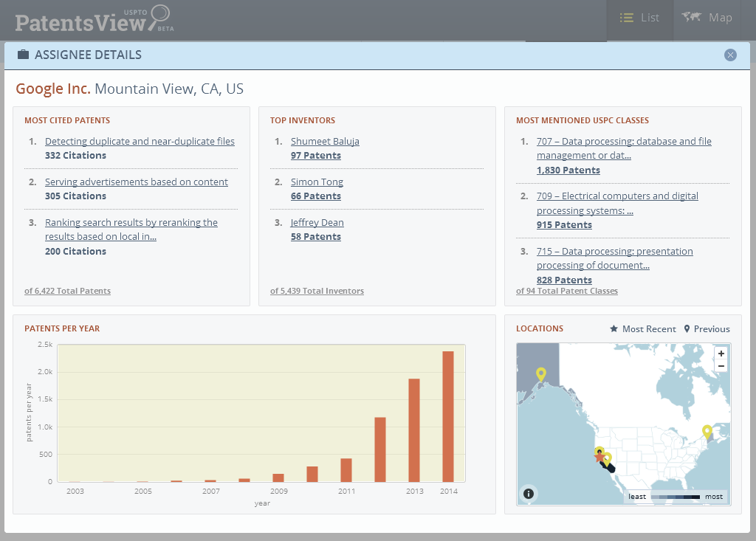Open the 'of 94 Total Patent Classes' link

pos(566,291)
